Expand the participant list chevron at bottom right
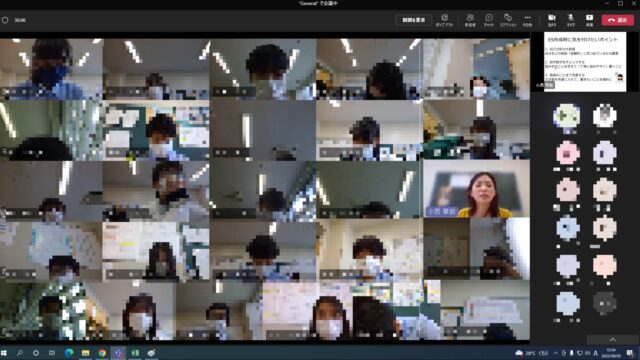 click(x=613, y=340)
